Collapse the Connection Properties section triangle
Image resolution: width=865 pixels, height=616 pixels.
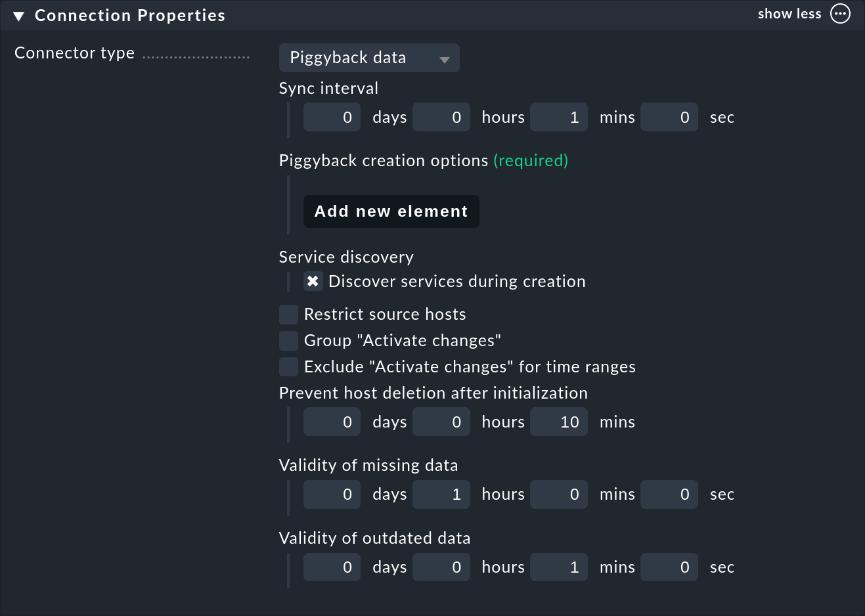click(x=18, y=16)
